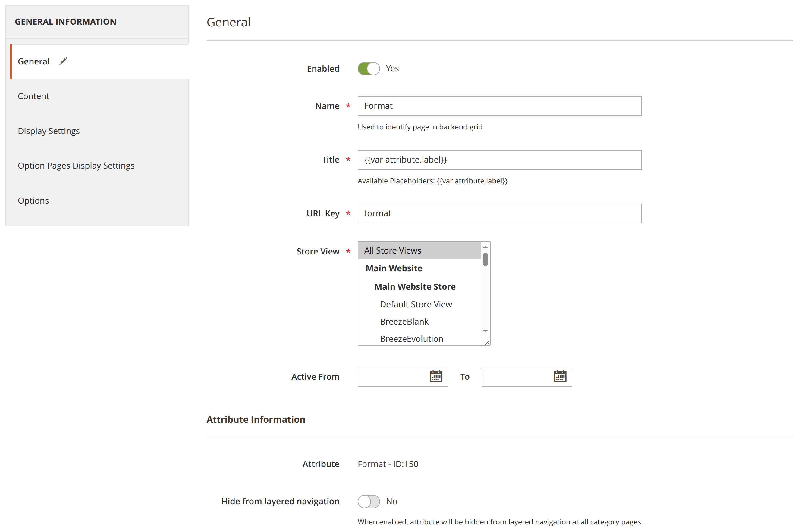This screenshot has width=798, height=532.
Task: Select BreezeBlank store view
Action: [404, 321]
